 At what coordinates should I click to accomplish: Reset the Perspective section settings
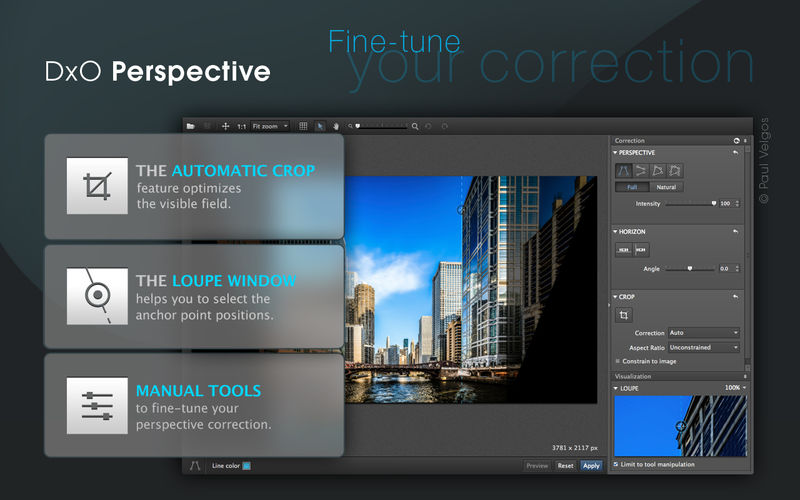pos(735,153)
